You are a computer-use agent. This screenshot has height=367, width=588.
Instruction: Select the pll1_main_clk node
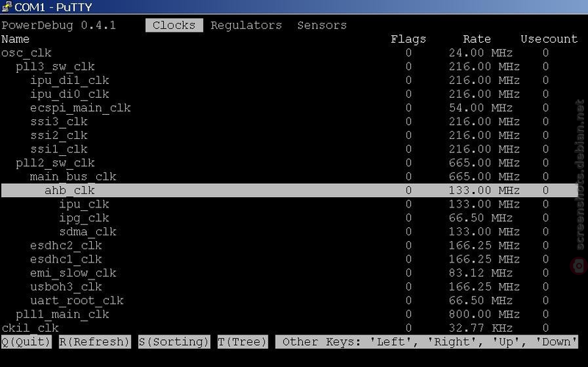pyautogui.click(x=289, y=315)
